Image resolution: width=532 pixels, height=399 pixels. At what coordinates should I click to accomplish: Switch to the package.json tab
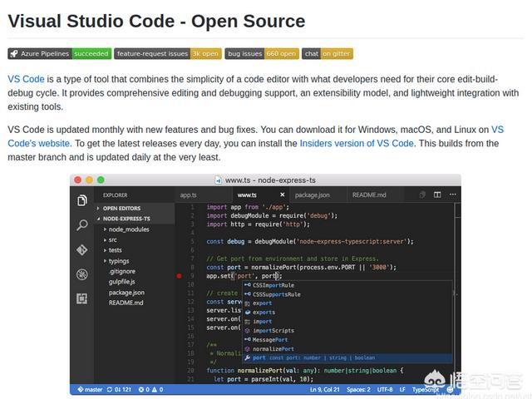[313, 195]
